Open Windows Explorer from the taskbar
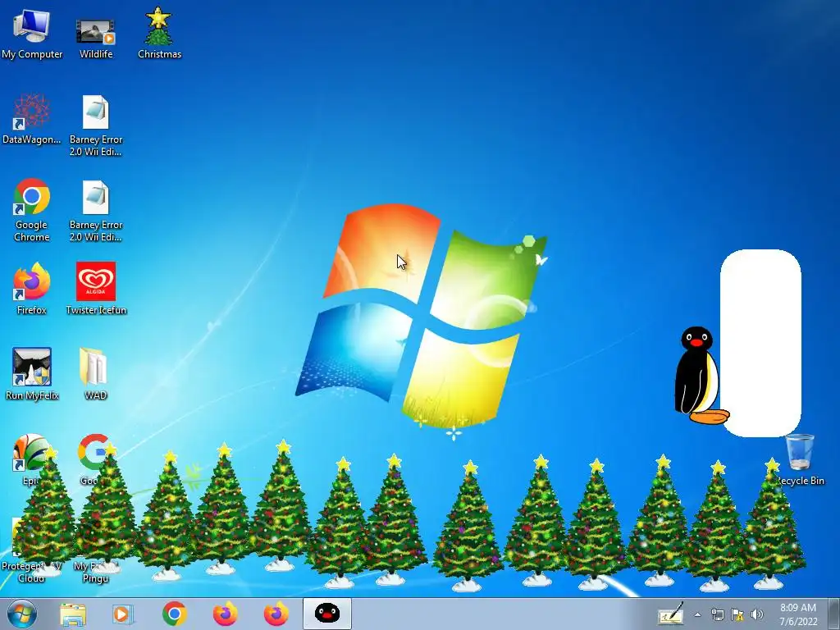840x630 pixels. (x=73, y=614)
